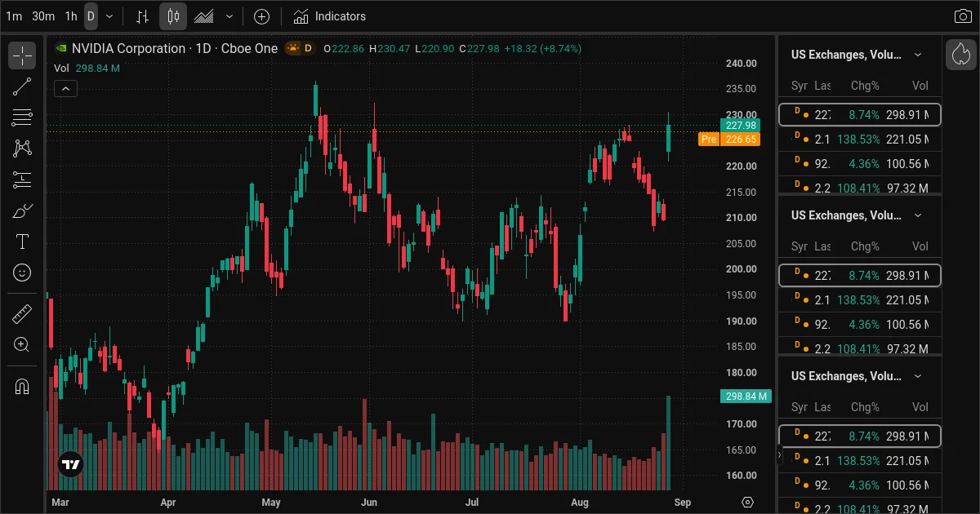
Task: Take a chart snapshot with the camera icon
Action: tap(963, 16)
